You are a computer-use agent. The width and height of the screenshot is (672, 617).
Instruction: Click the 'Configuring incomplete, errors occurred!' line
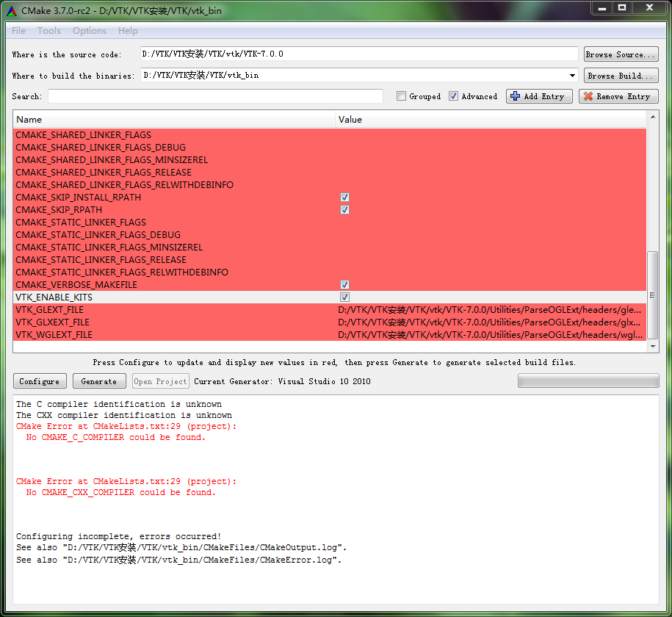pos(119,536)
